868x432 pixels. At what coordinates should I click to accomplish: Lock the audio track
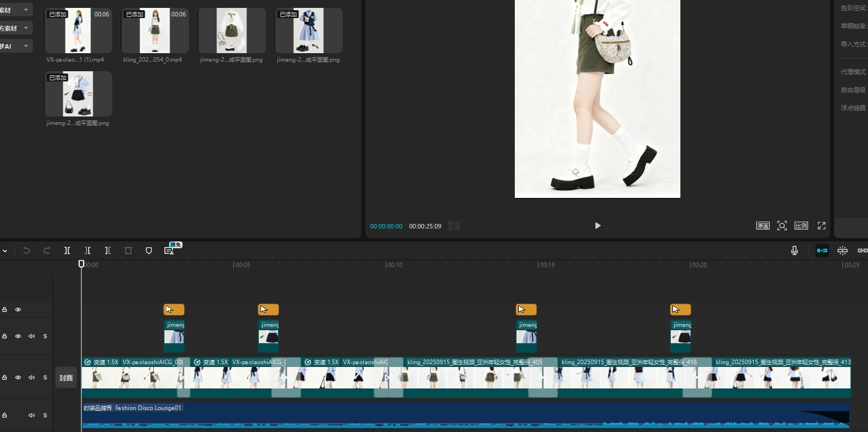5,416
